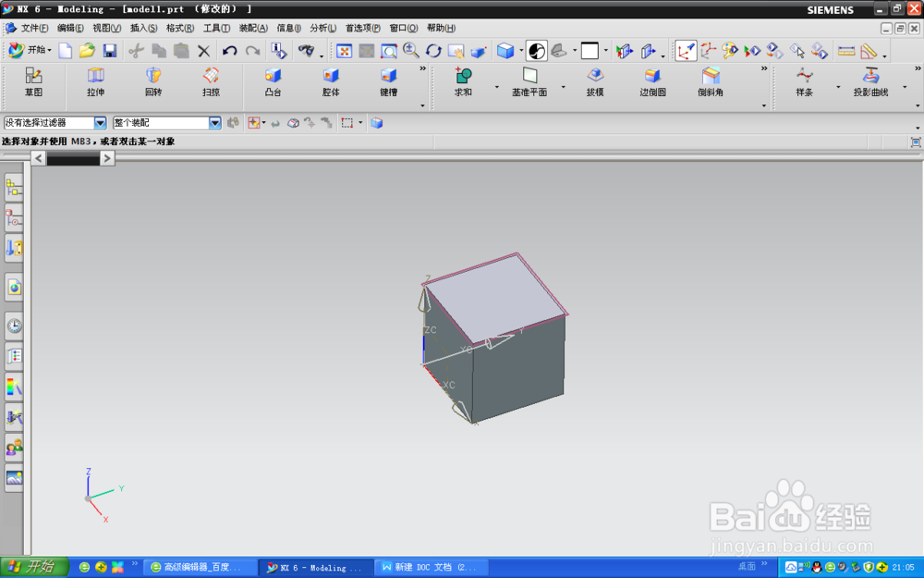Click the binoculars search icon
Viewport: 924px width, 578px height.
[306, 51]
